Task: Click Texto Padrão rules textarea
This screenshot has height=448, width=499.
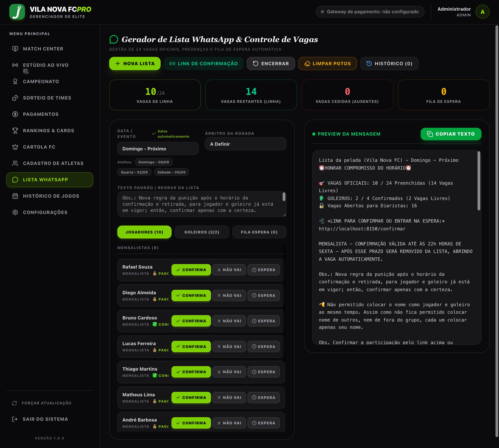Action: point(202,204)
